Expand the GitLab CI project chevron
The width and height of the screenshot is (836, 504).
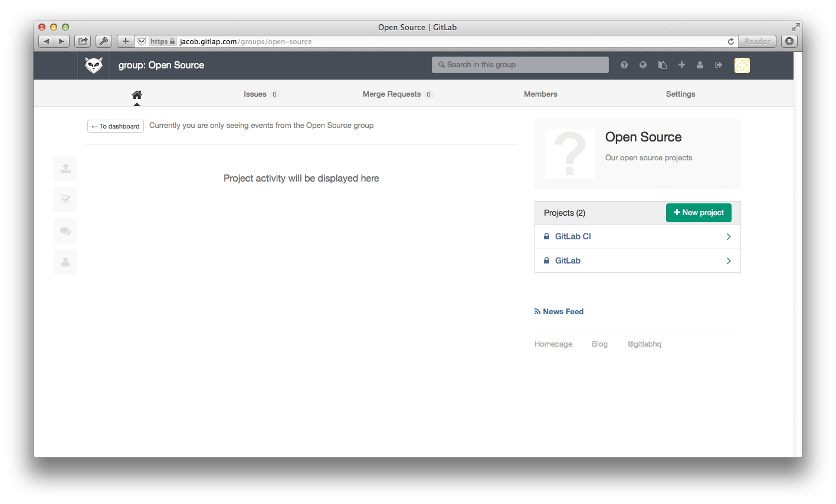729,236
